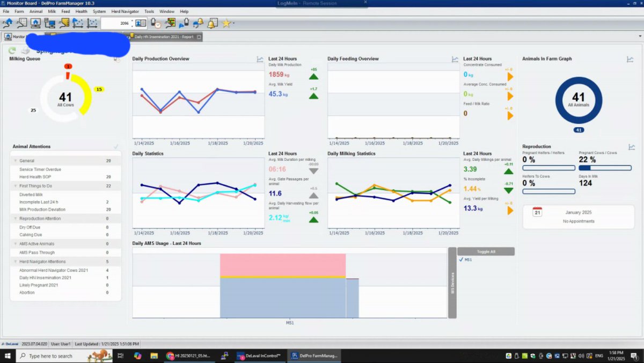Viewport: 644px width, 363px height.
Task: Click the animal card icon beside number field
Action: (141, 23)
